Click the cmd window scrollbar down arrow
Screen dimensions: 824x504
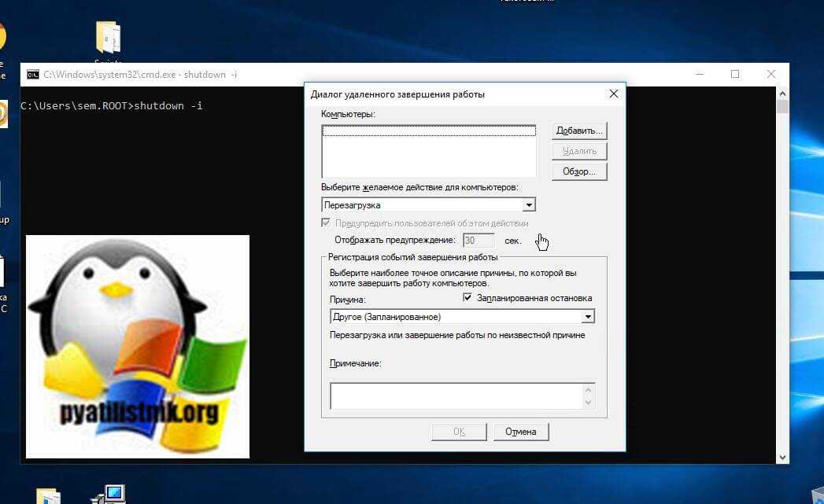click(x=782, y=456)
